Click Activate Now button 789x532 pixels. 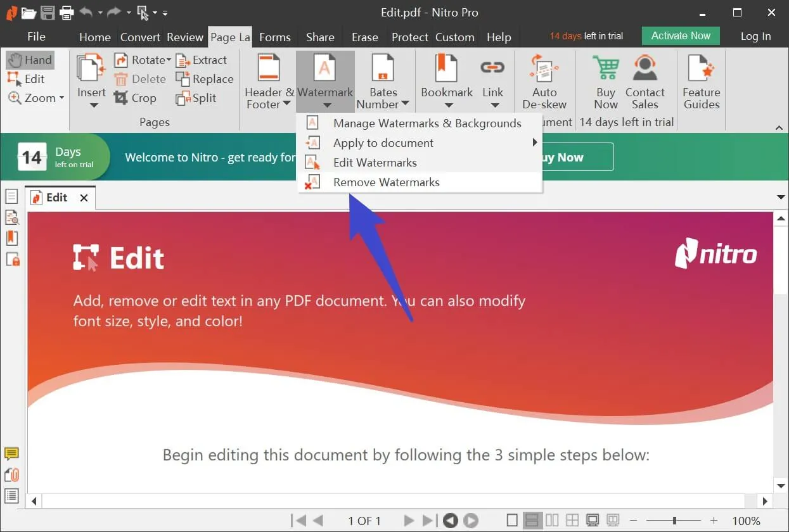pos(681,36)
